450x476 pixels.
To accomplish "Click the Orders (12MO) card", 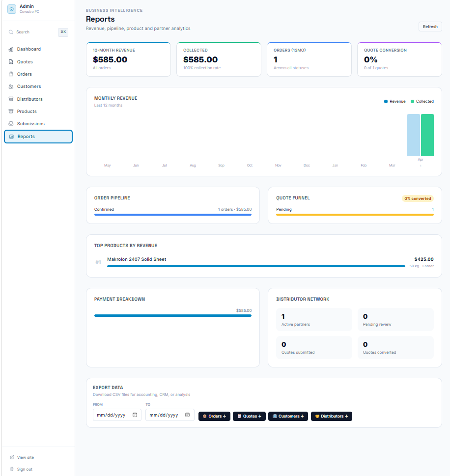I will coord(309,59).
